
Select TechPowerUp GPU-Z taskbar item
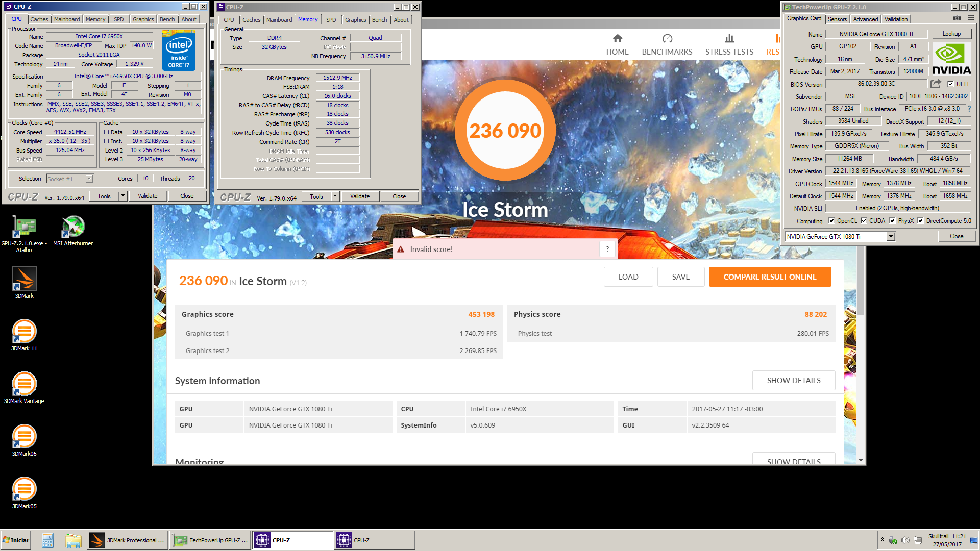(210, 540)
